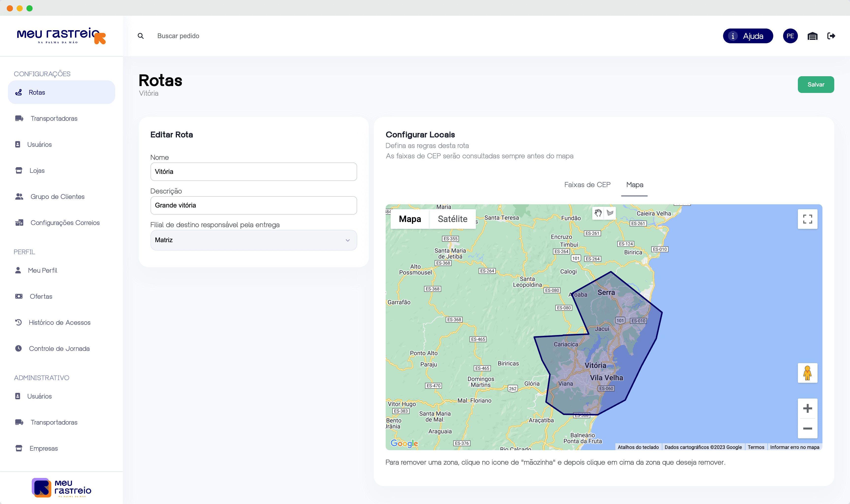This screenshot has height=504, width=850.
Task: Select the Mapa tab
Action: tap(634, 185)
